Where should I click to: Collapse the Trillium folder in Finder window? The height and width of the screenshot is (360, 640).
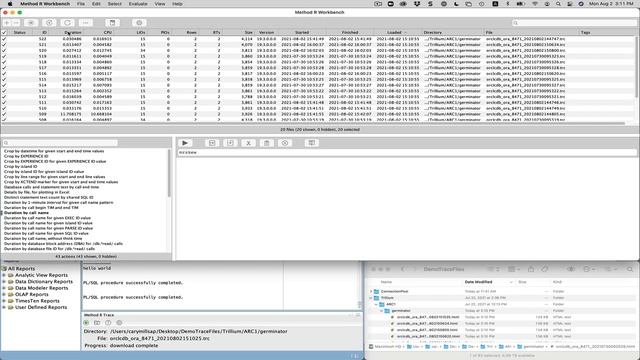(371, 298)
